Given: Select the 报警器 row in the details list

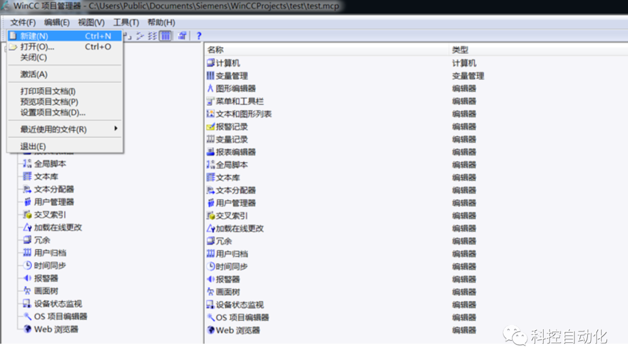Looking at the screenshot, I should click(x=416, y=280).
